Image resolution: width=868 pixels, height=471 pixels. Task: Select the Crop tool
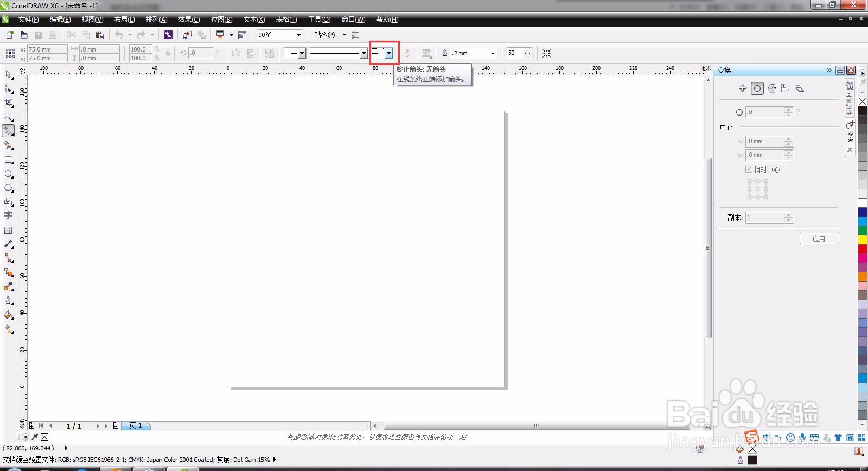pyautogui.click(x=8, y=103)
